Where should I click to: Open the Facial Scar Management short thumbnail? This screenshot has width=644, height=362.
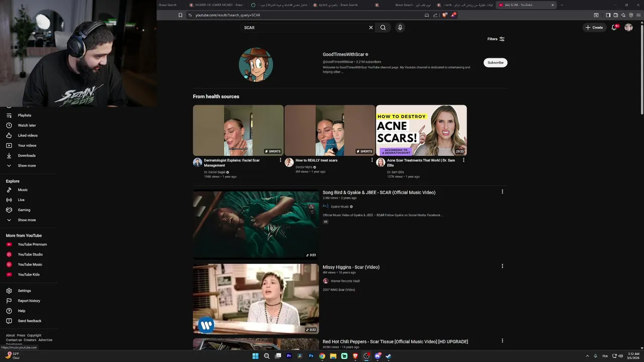pos(238,130)
